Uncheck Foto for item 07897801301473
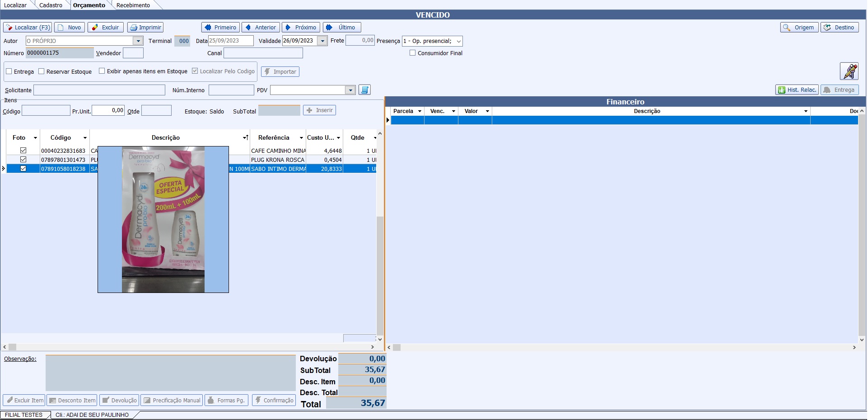The width and height of the screenshot is (868, 420). pyautogui.click(x=23, y=160)
